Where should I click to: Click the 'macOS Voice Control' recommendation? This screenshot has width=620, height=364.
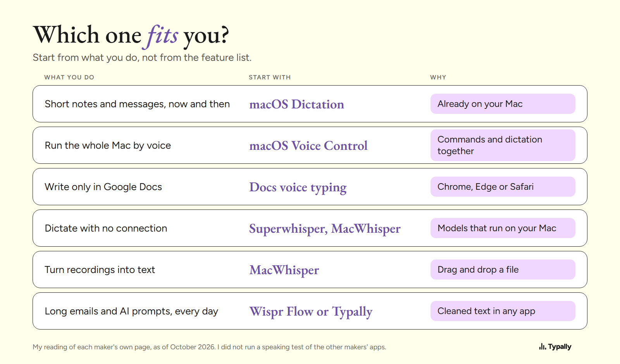click(308, 146)
